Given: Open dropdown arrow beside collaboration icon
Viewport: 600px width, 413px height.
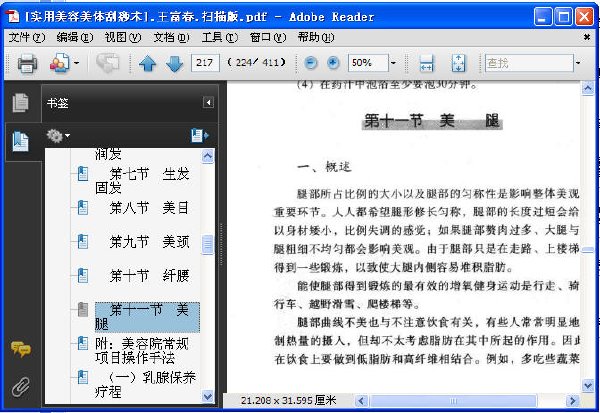Looking at the screenshot, I should tap(77, 63).
